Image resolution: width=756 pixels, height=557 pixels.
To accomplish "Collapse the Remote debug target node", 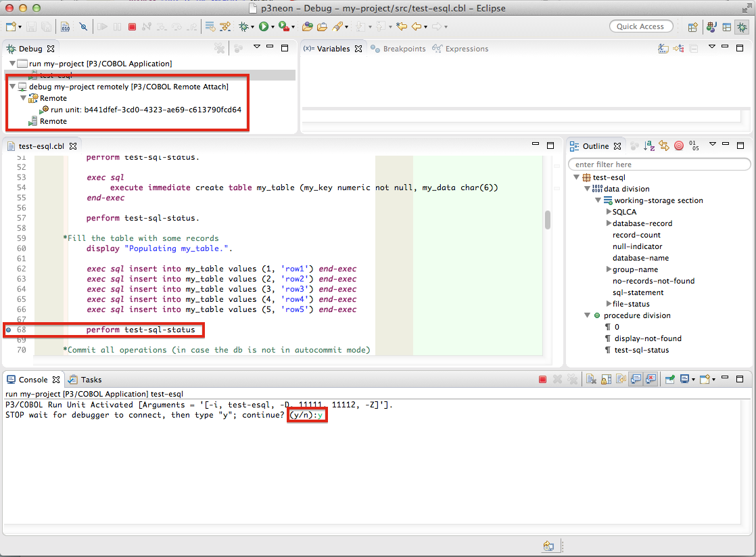I will [x=23, y=98].
